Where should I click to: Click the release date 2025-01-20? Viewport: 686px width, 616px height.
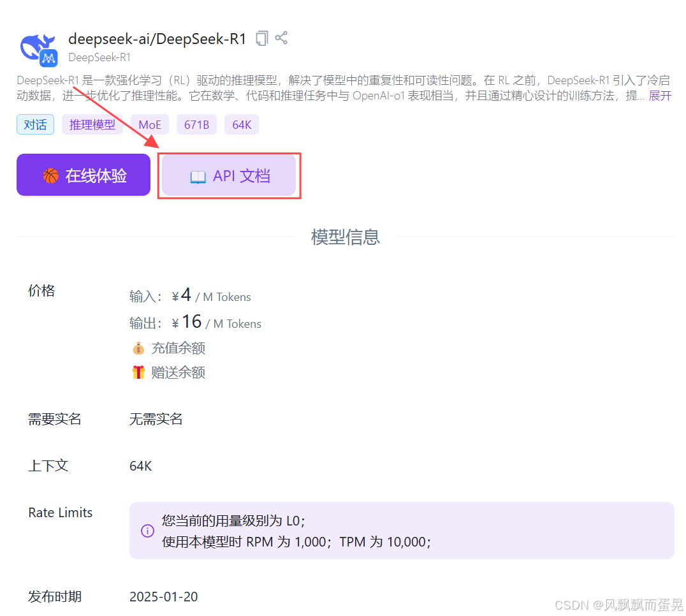pos(164,597)
